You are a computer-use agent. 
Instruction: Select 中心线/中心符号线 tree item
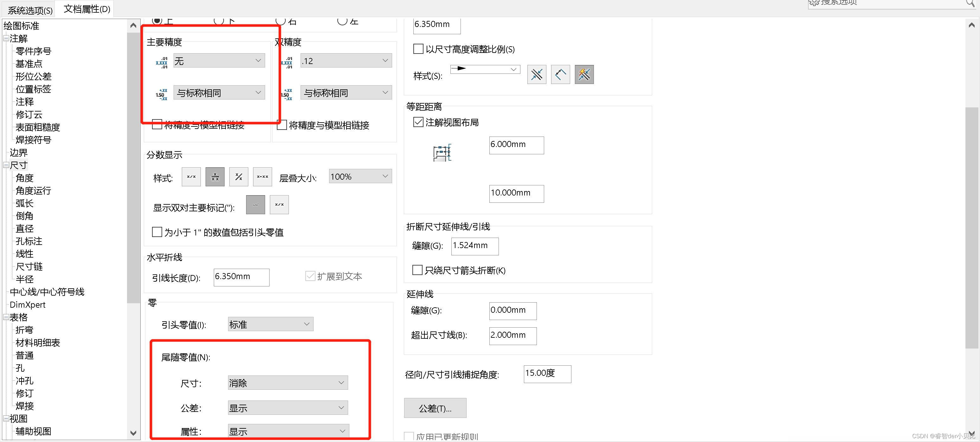click(47, 292)
